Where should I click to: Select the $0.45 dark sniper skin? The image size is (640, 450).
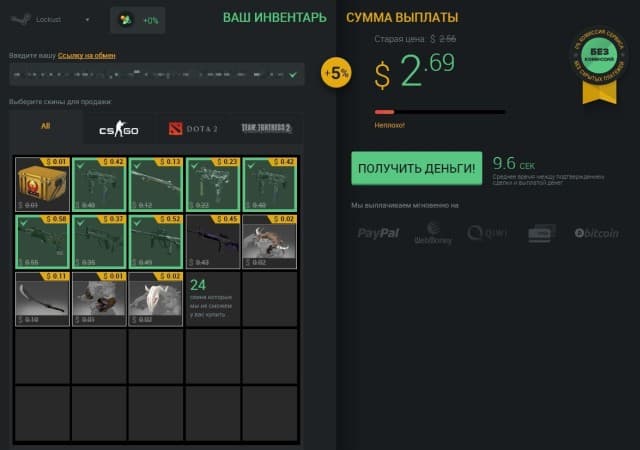pos(213,242)
